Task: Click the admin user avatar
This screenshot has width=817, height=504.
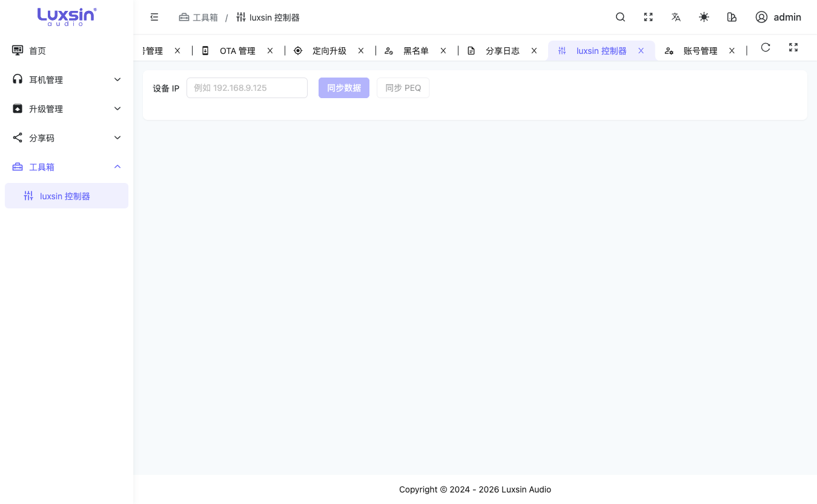Action: (761, 17)
